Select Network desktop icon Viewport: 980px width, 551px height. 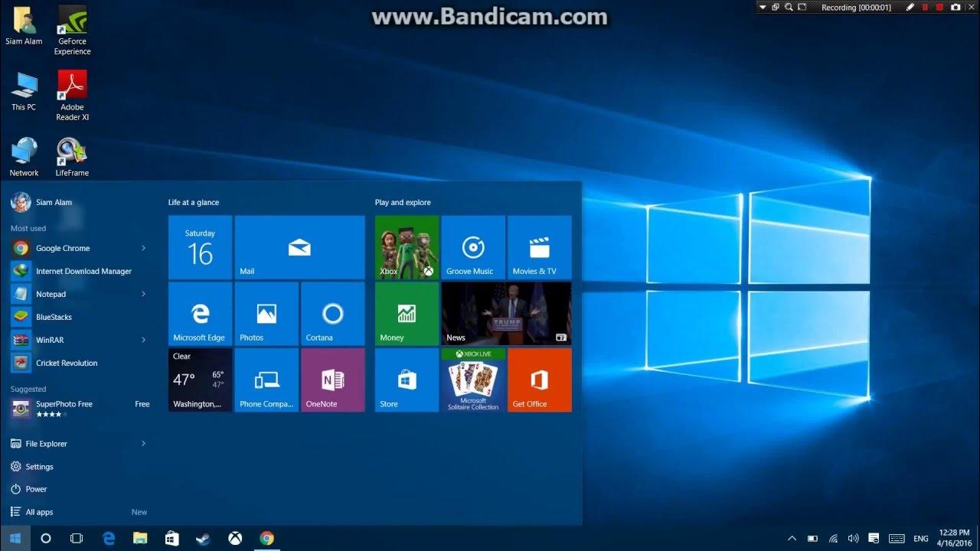click(24, 158)
